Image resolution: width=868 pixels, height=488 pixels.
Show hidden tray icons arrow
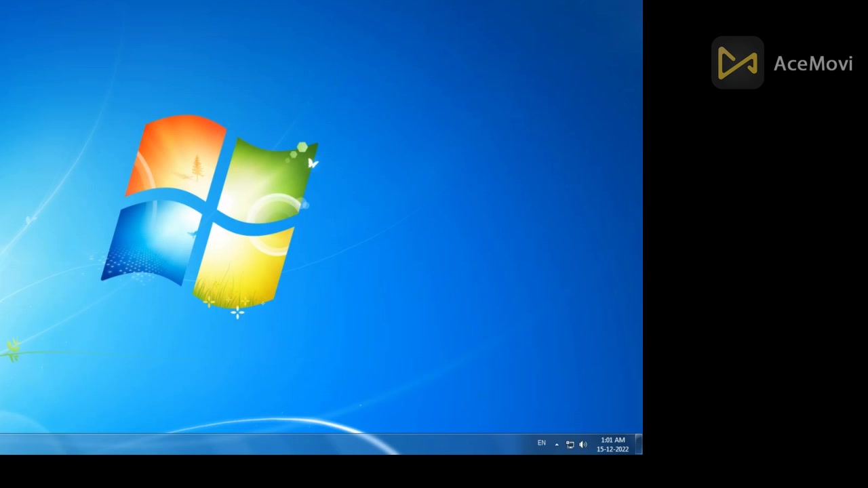coord(557,445)
